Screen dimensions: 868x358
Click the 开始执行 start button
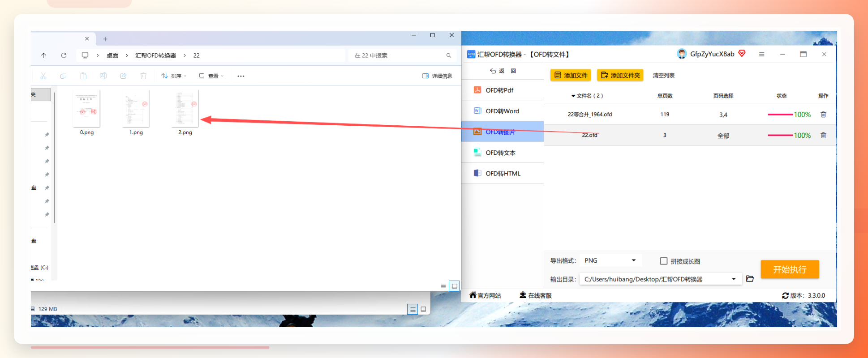(x=790, y=269)
